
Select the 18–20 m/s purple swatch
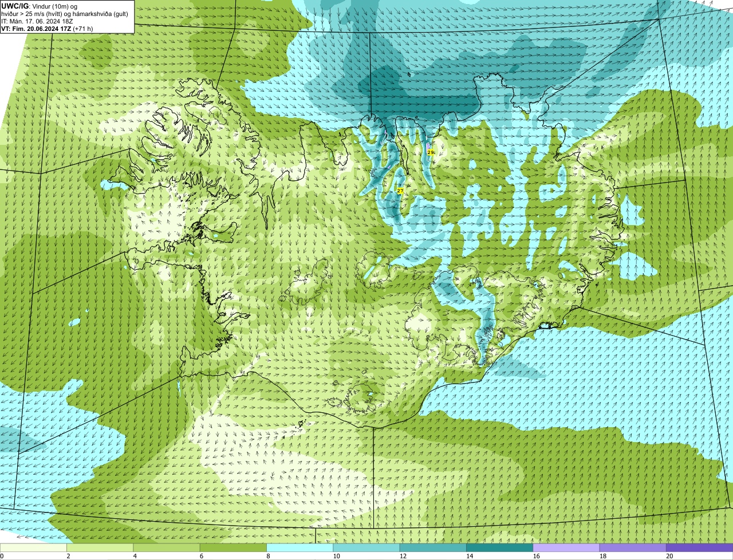[633, 547]
